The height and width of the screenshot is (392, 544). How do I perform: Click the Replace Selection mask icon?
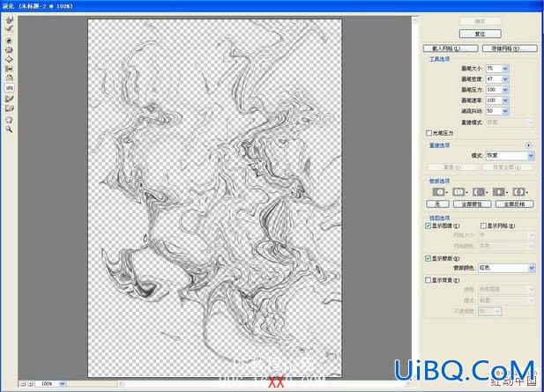pos(439,192)
